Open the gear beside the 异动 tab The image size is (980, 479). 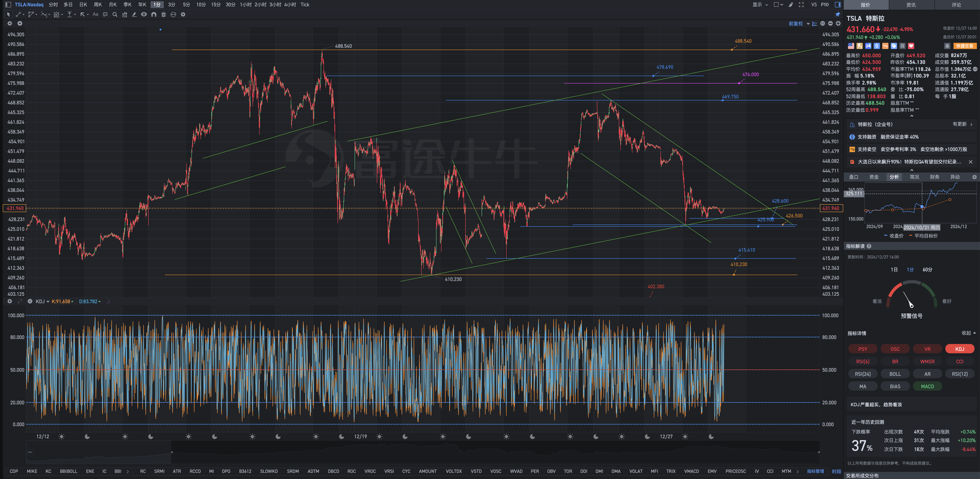coord(974,177)
